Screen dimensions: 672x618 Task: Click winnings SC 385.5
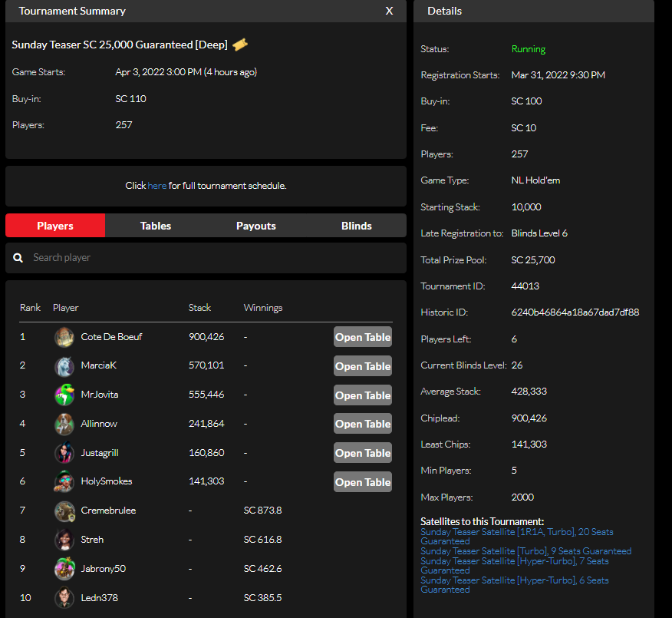[262, 598]
